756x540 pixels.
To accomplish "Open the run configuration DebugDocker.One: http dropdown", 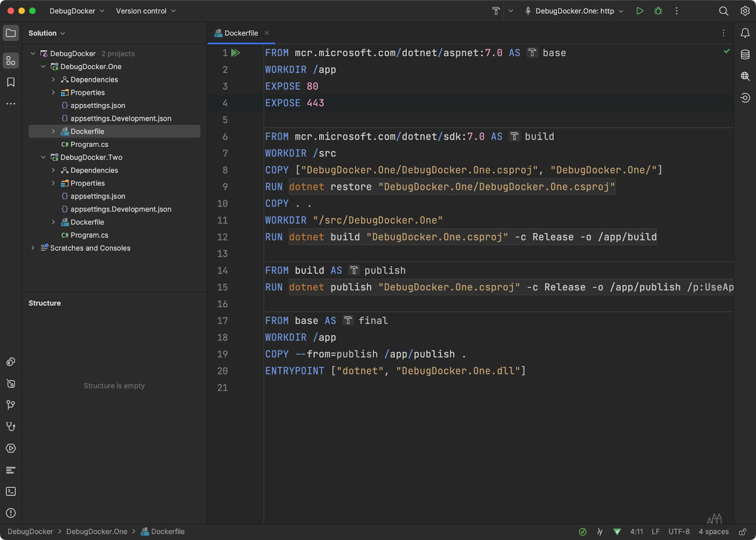I will pyautogui.click(x=574, y=11).
